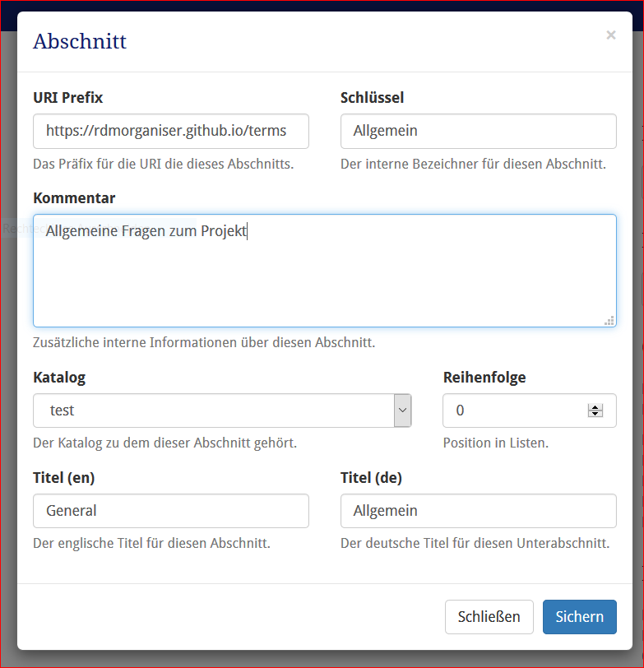Click the Abschnitt dialog heading
The width and height of the screenshot is (644, 668).
click(80, 41)
